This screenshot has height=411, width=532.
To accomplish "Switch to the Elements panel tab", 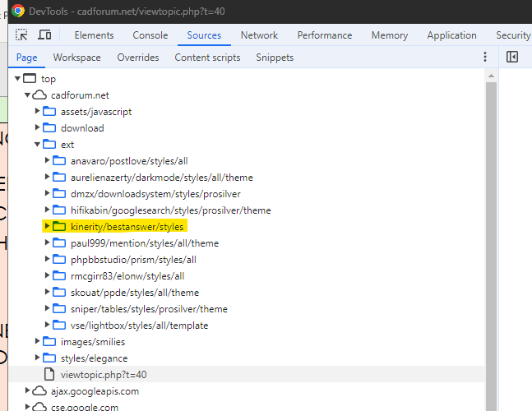I will pos(94,35).
